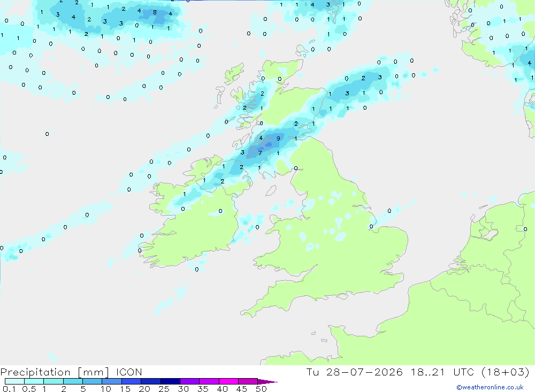Click the 30–35 mm purple swatch

[190, 381]
